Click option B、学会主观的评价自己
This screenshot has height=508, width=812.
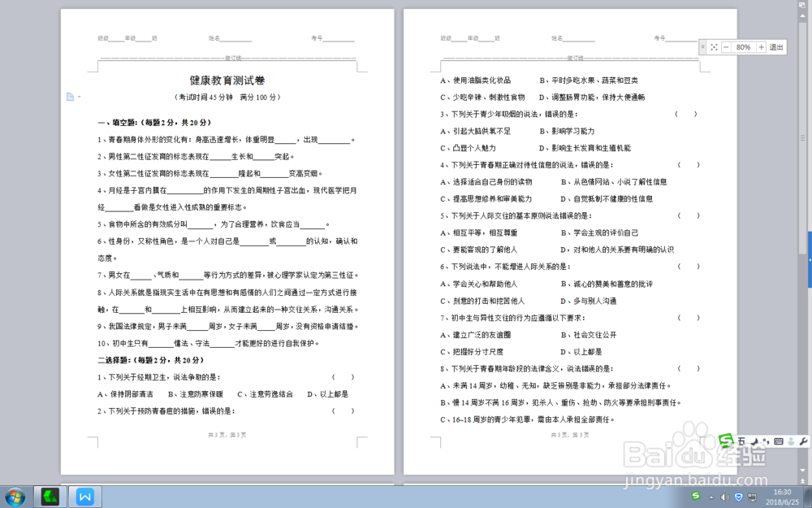click(599, 232)
